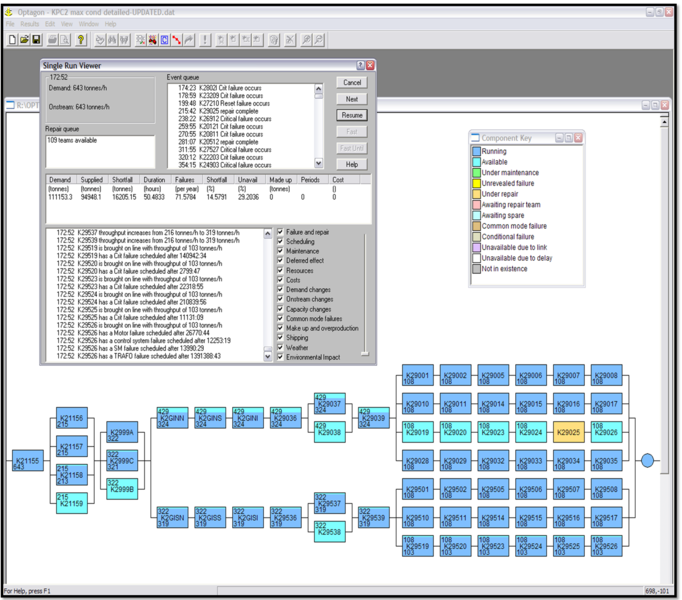682x600 pixels.
Task: Select the orange K29025 component under repair
Action: tap(568, 432)
